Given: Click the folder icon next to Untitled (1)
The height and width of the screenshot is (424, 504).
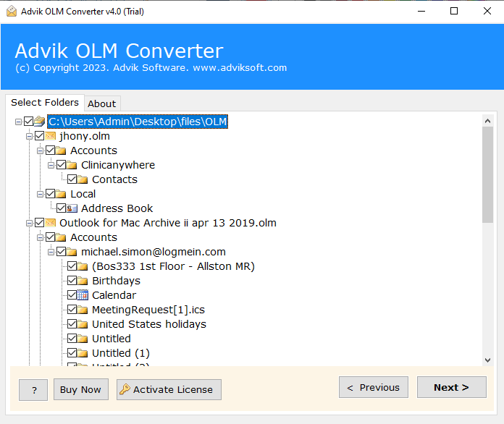Looking at the screenshot, I should 83,352.
